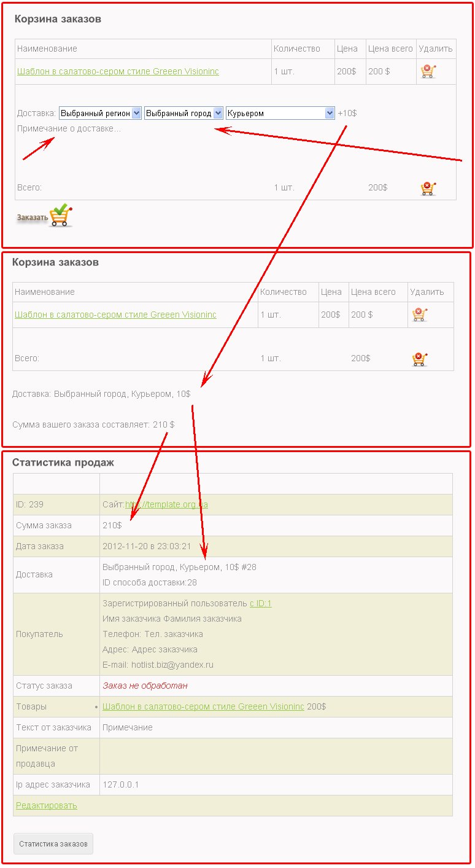The width and height of the screenshot is (475, 868).
Task: Click delete icon in second cart's product row
Action: [x=420, y=315]
